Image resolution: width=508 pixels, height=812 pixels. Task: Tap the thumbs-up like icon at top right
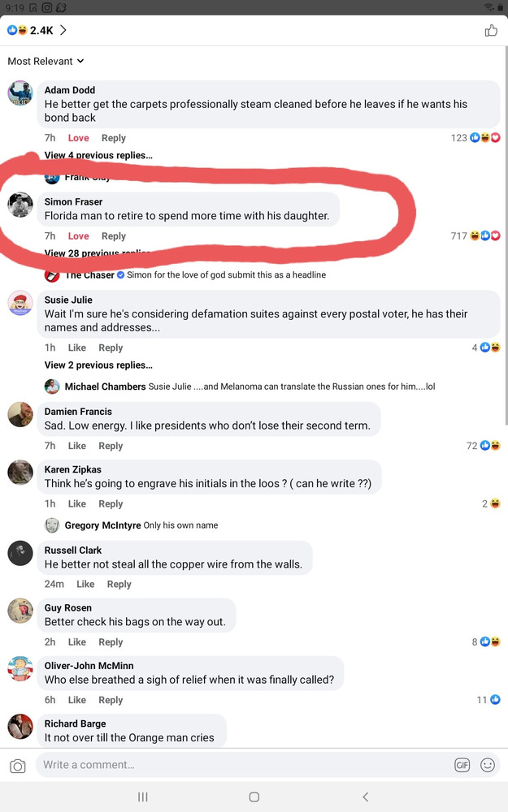click(x=490, y=31)
